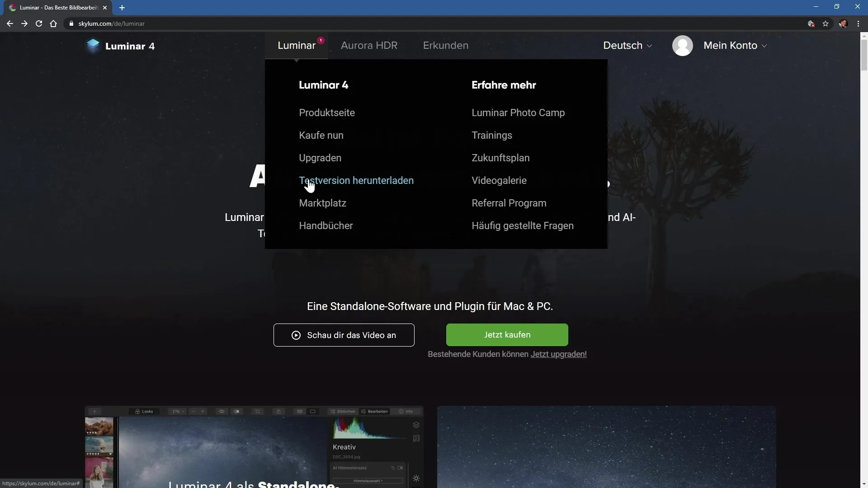Switch to Bibliothek tab in app preview

coord(343,411)
